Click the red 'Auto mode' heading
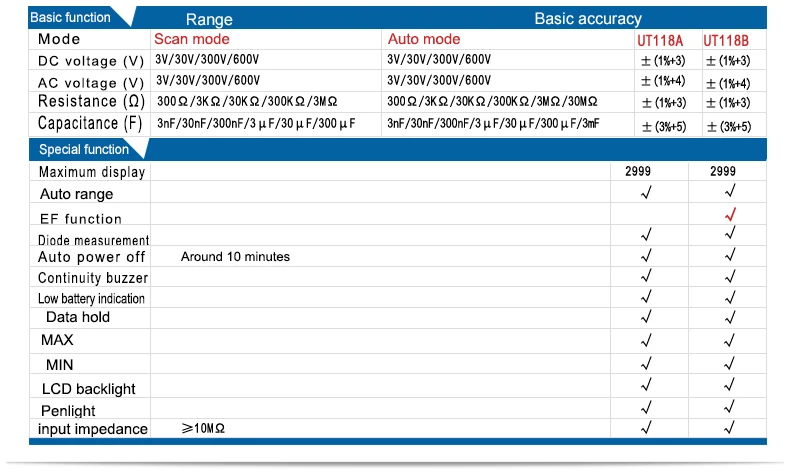The height and width of the screenshot is (472, 790). (424, 39)
